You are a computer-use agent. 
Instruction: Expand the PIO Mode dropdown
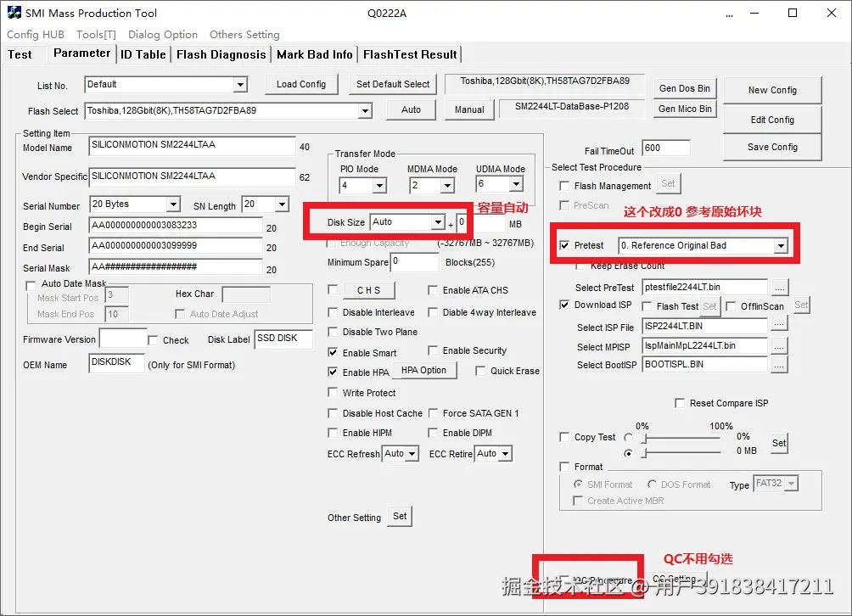(x=380, y=185)
